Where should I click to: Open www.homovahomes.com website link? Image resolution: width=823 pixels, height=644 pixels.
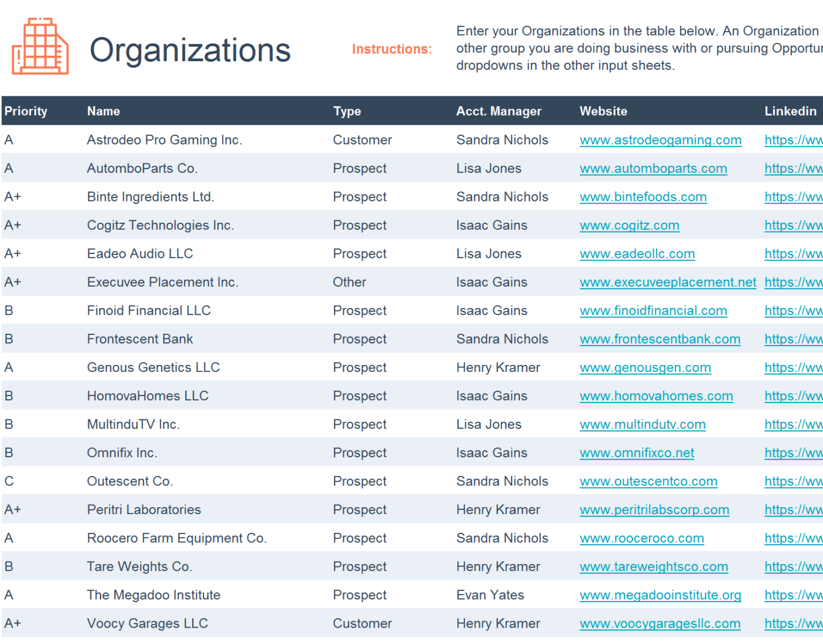coord(656,396)
